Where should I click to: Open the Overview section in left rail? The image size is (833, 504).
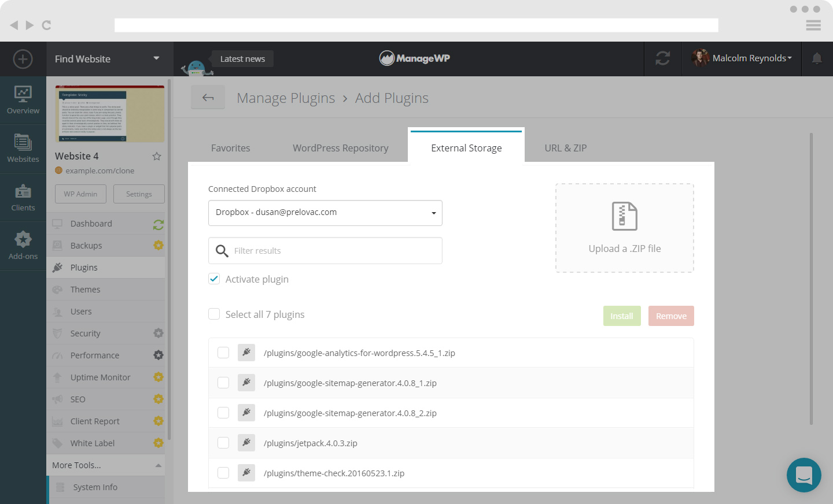pos(23,101)
